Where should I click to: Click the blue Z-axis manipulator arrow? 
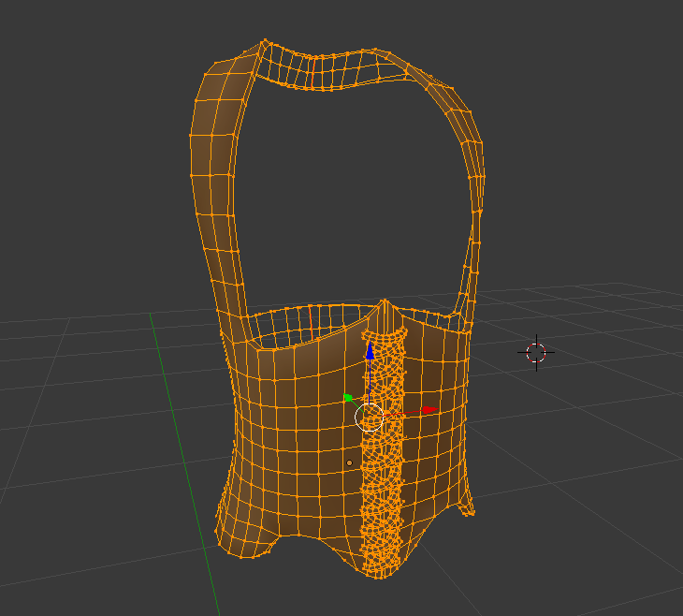[x=370, y=351]
